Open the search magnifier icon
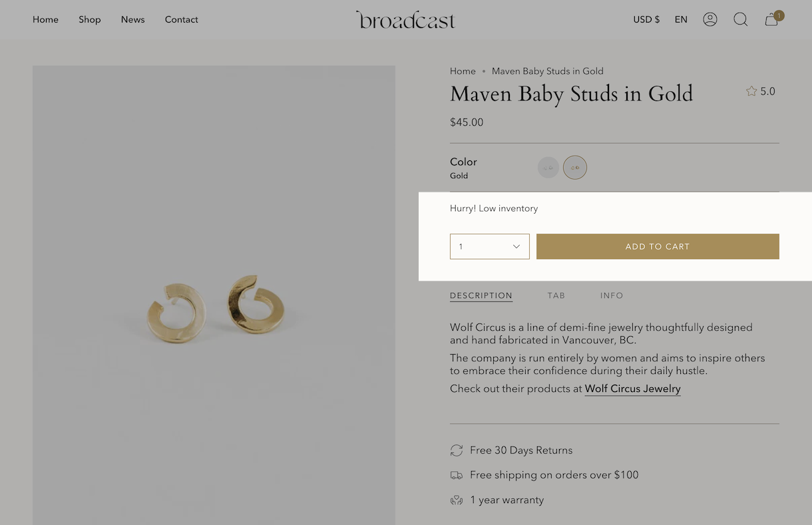 point(741,19)
